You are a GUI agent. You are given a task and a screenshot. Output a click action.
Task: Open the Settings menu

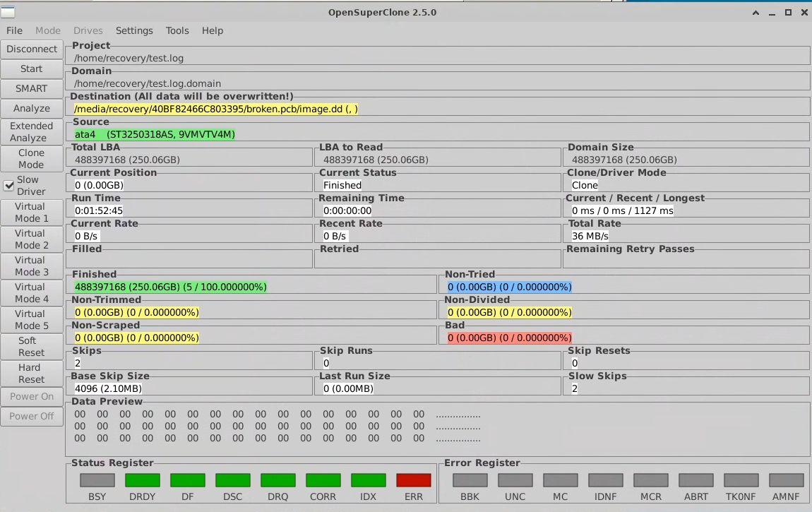tap(134, 30)
